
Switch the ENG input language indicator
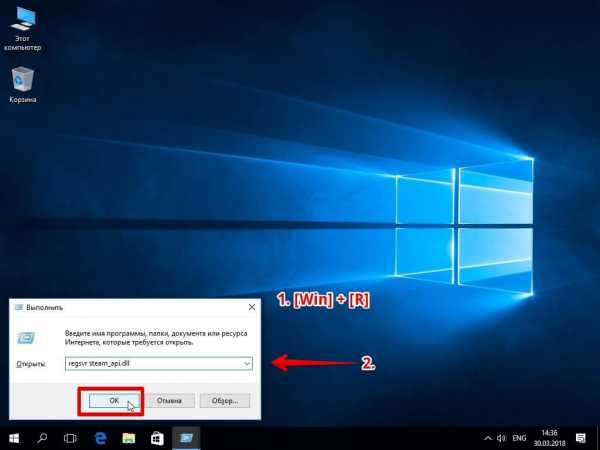[x=519, y=438]
